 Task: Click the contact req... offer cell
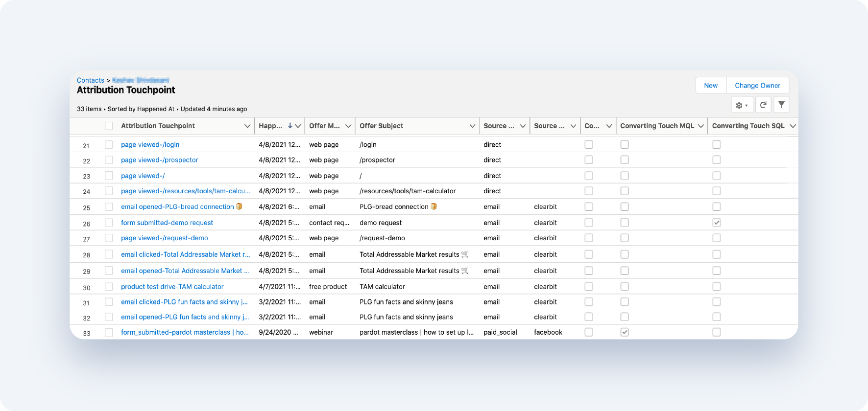[x=329, y=223]
